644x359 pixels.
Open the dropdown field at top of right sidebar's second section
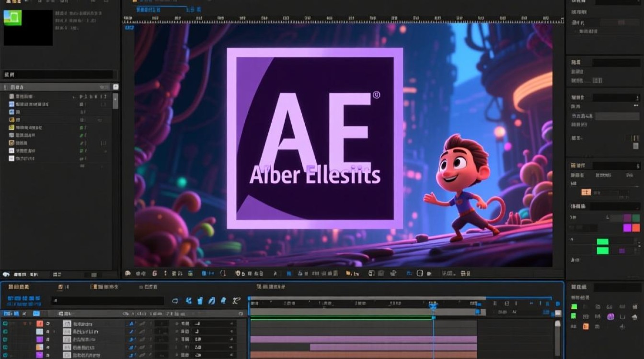[616, 63]
